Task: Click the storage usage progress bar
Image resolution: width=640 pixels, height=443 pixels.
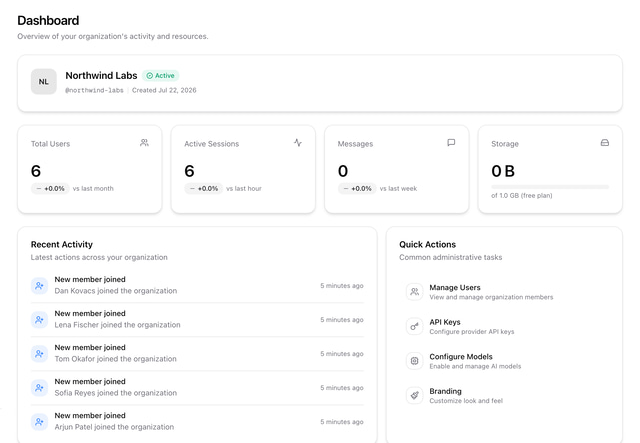Action: 550,187
